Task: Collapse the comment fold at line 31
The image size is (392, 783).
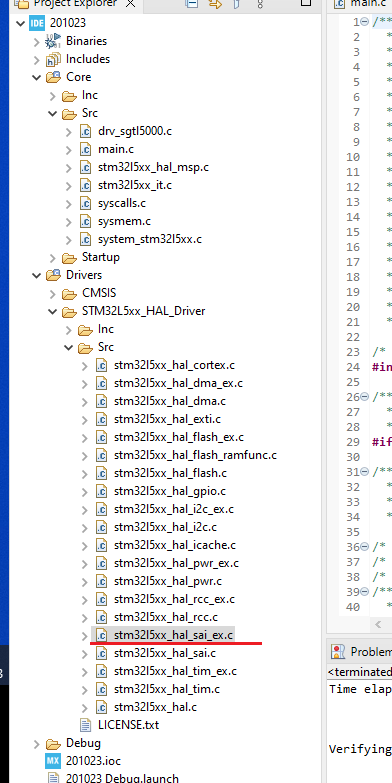Action: tap(365, 472)
